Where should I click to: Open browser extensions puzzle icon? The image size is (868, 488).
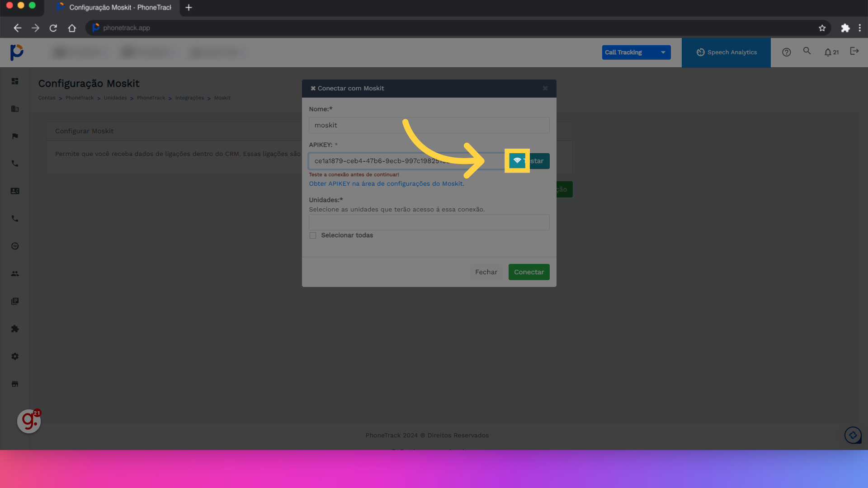click(845, 28)
